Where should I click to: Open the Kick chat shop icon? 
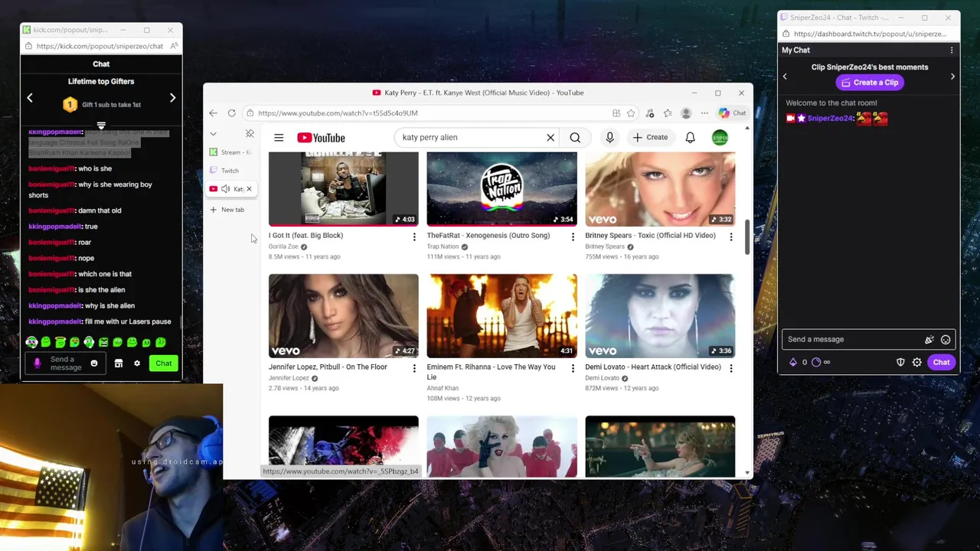tap(119, 364)
